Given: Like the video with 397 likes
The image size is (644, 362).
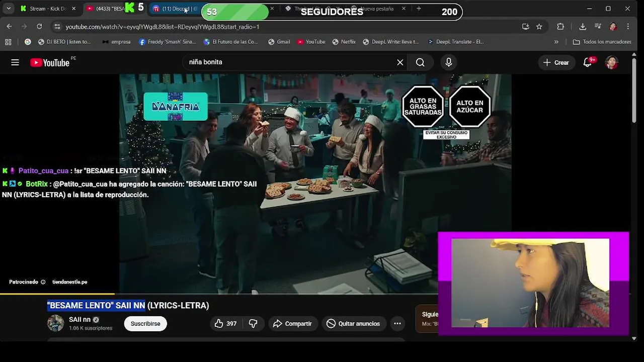Looking at the screenshot, I should [x=225, y=324].
